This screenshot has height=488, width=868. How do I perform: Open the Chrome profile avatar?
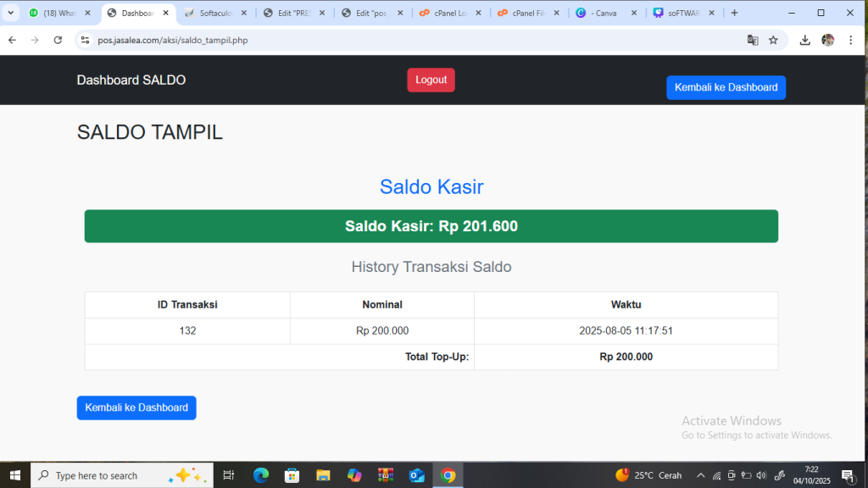pyautogui.click(x=827, y=40)
